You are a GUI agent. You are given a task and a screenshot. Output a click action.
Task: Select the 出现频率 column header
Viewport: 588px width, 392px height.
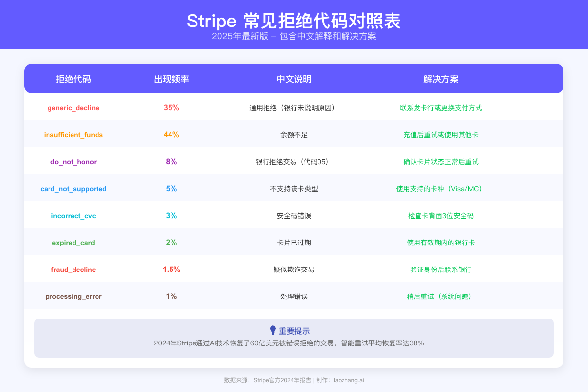click(x=171, y=79)
